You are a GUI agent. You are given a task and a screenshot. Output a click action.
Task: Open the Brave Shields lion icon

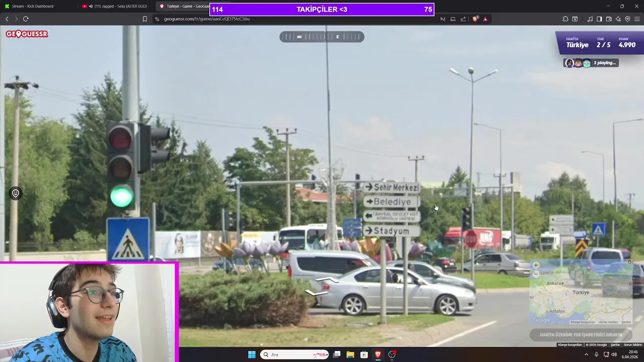point(475,19)
